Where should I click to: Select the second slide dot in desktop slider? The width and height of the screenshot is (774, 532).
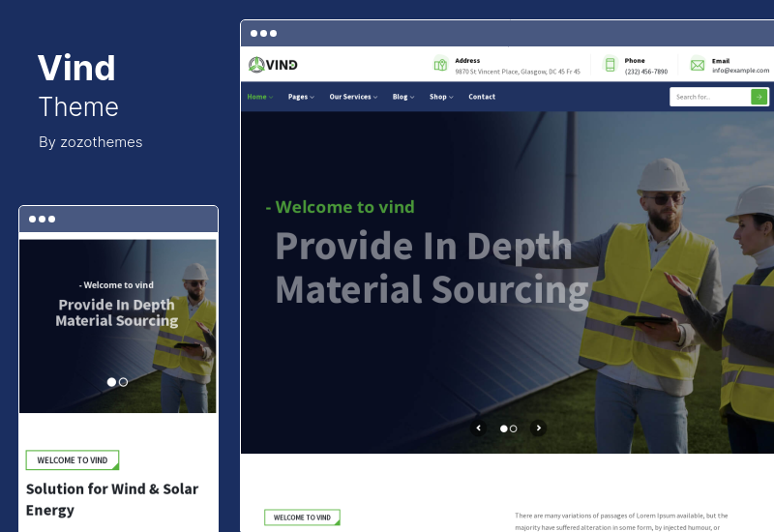pos(514,429)
